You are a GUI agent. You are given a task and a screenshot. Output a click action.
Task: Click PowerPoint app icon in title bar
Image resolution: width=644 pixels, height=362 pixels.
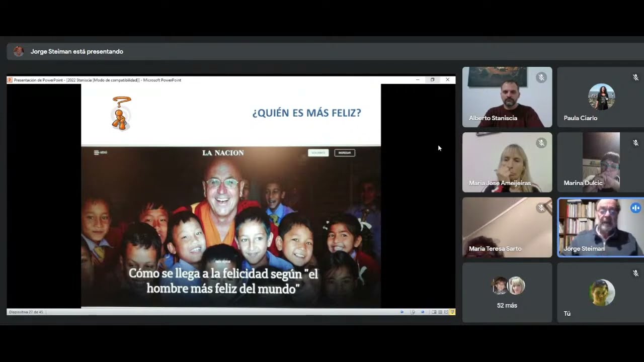tap(10, 80)
